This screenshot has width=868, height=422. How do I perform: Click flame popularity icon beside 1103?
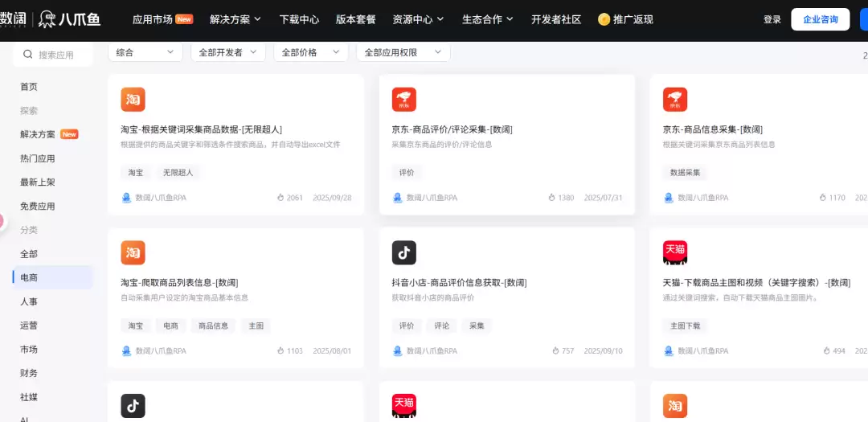(280, 351)
